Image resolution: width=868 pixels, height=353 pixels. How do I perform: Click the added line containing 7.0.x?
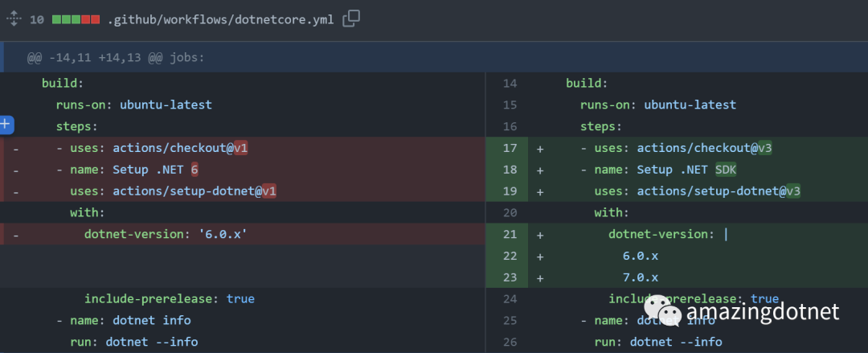point(640,277)
